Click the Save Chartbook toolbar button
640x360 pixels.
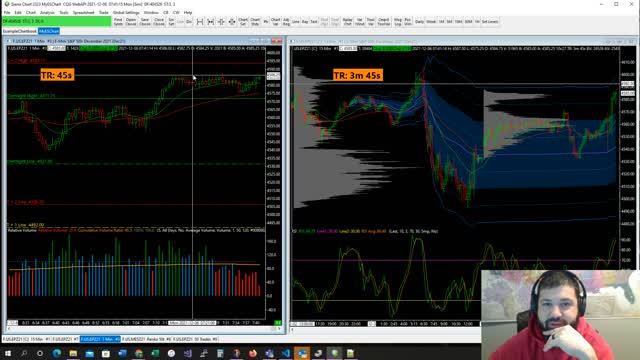[145, 22]
